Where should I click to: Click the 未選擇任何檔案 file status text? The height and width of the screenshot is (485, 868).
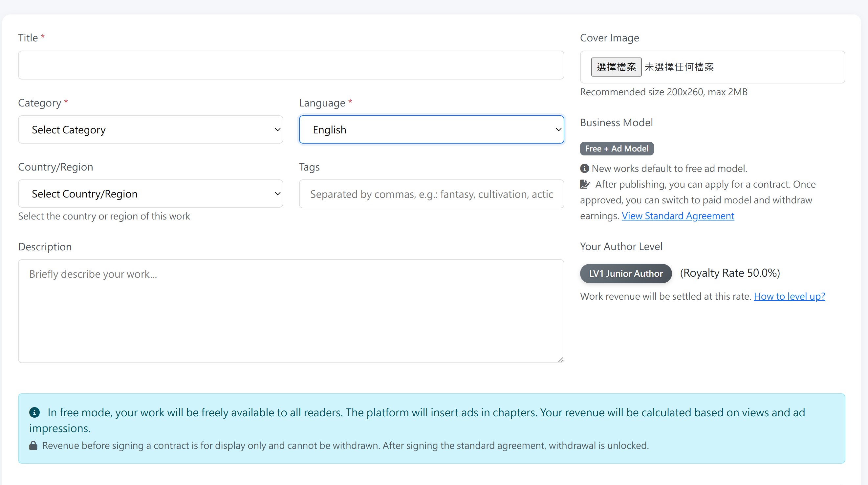679,67
